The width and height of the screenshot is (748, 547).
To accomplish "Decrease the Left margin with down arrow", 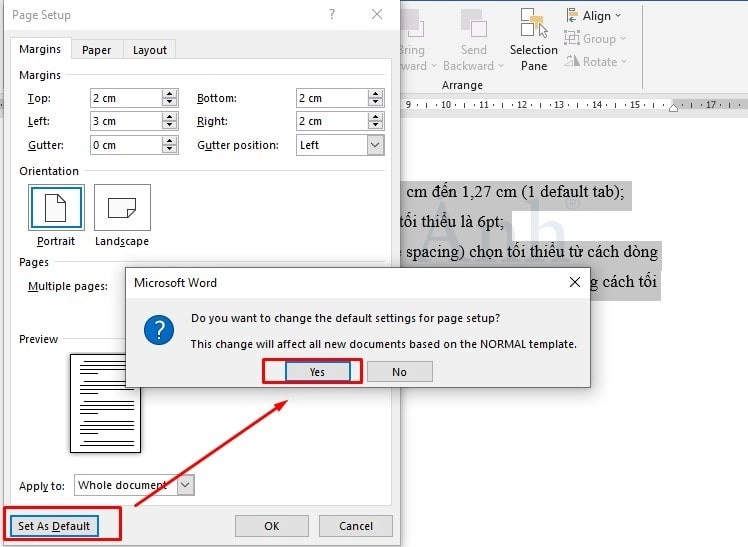I will coord(169,126).
